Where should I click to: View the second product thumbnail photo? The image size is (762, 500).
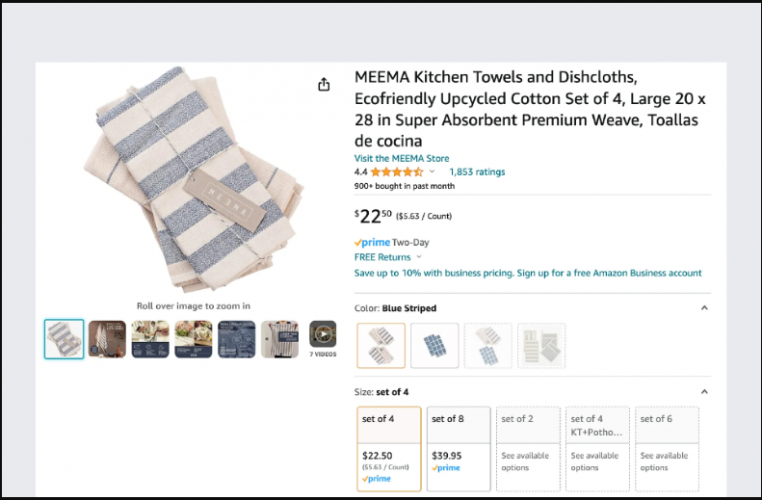[107, 340]
